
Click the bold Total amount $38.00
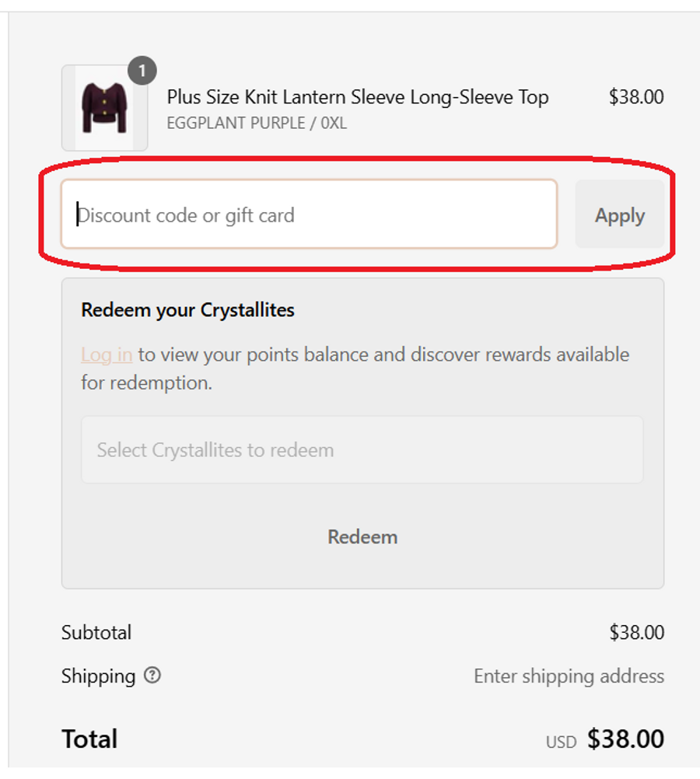pyautogui.click(x=625, y=739)
